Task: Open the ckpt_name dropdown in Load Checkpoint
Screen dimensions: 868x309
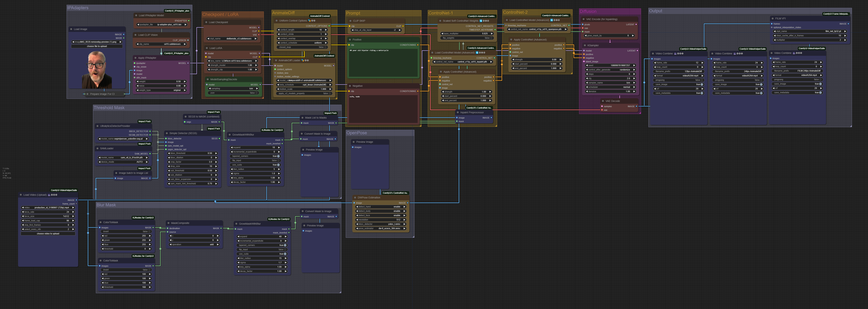Action: click(233, 39)
